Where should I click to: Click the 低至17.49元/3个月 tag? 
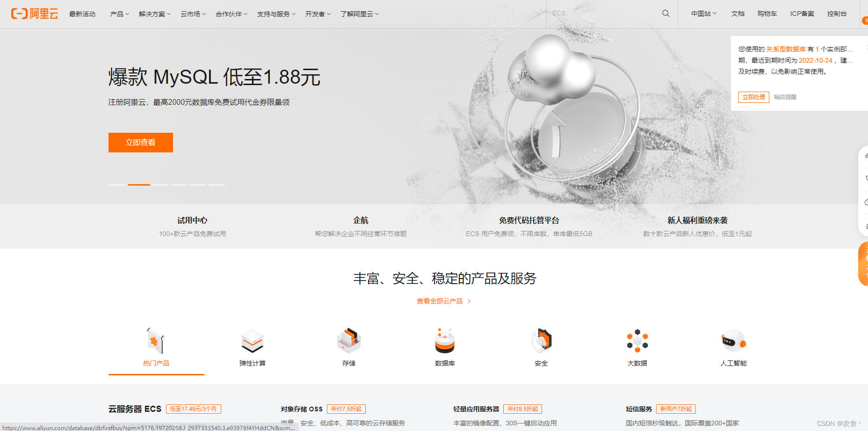click(x=194, y=409)
